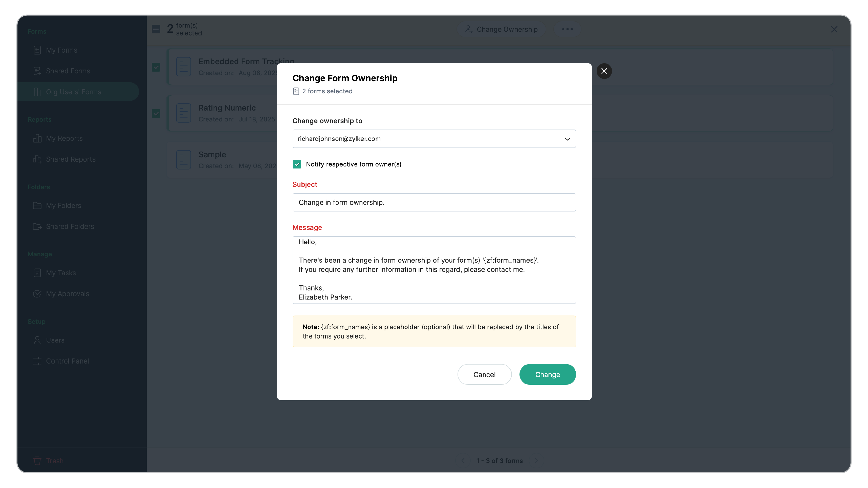Screen dimensions: 868x488
Task: Cancel the ownership change
Action: point(484,374)
